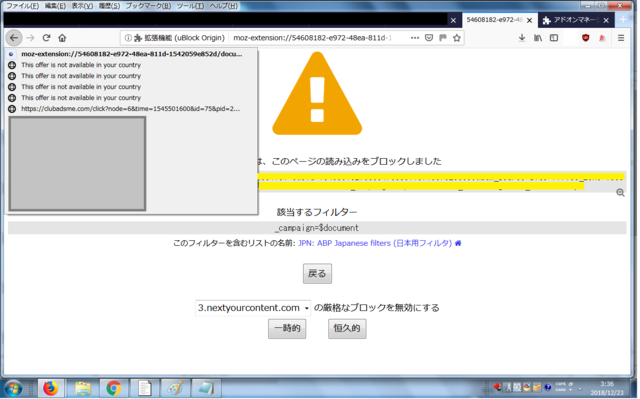Viewport: 640px width, 399px height.
Task: Click the 一時的 button
Action: 287,328
